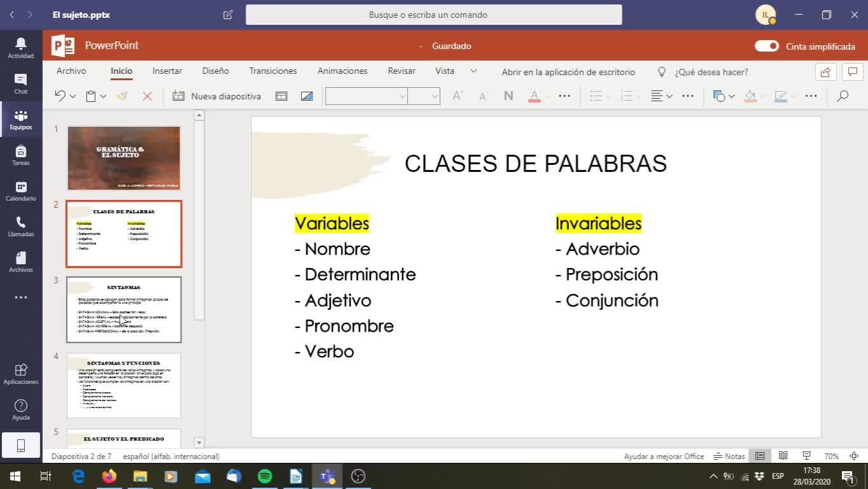
Task: Show more apps via sidebar ellipsis
Action: [x=21, y=297]
